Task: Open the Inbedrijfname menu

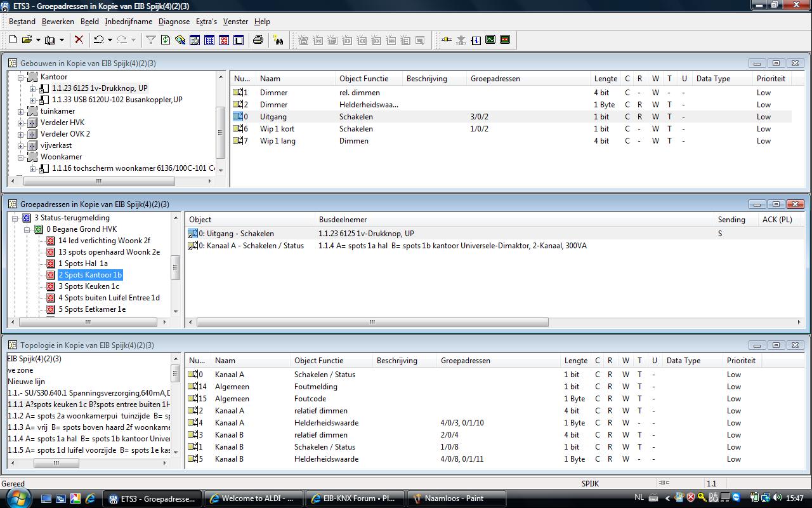Action: pyautogui.click(x=129, y=21)
